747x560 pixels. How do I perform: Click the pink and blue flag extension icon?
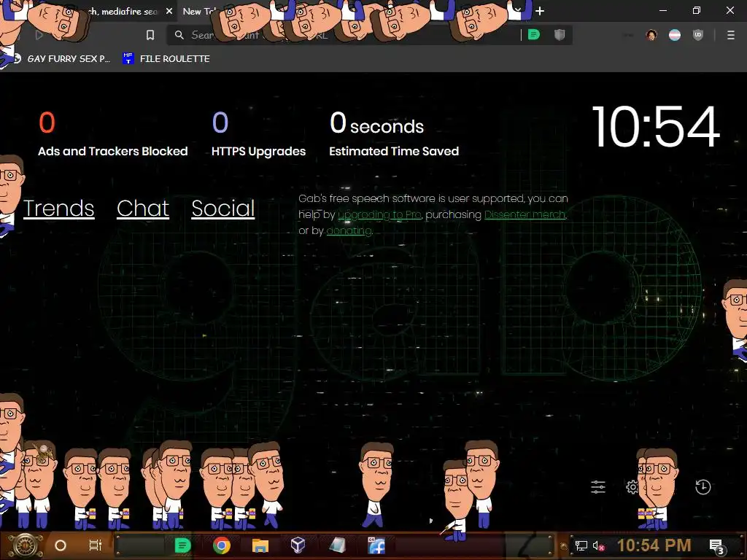675,35
